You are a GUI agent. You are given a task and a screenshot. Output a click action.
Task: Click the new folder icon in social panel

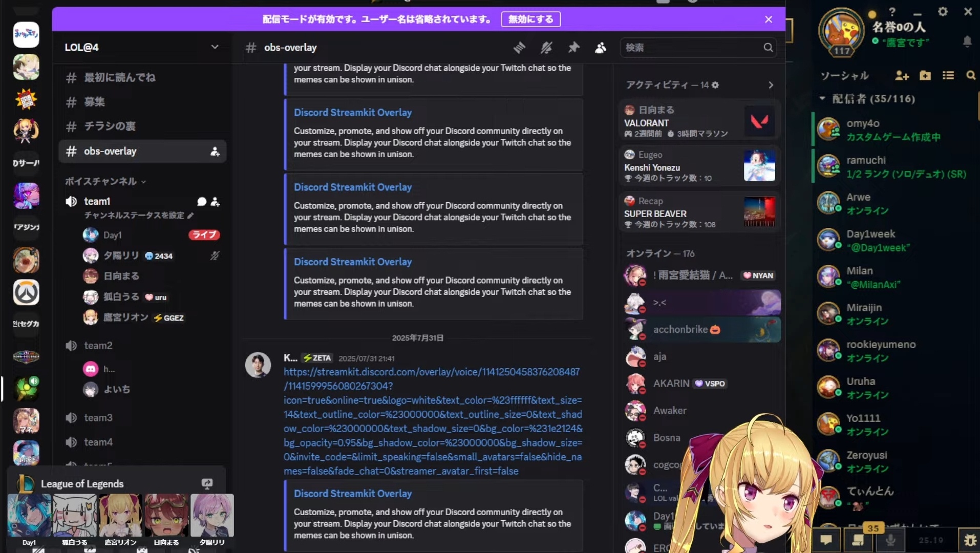(x=925, y=76)
